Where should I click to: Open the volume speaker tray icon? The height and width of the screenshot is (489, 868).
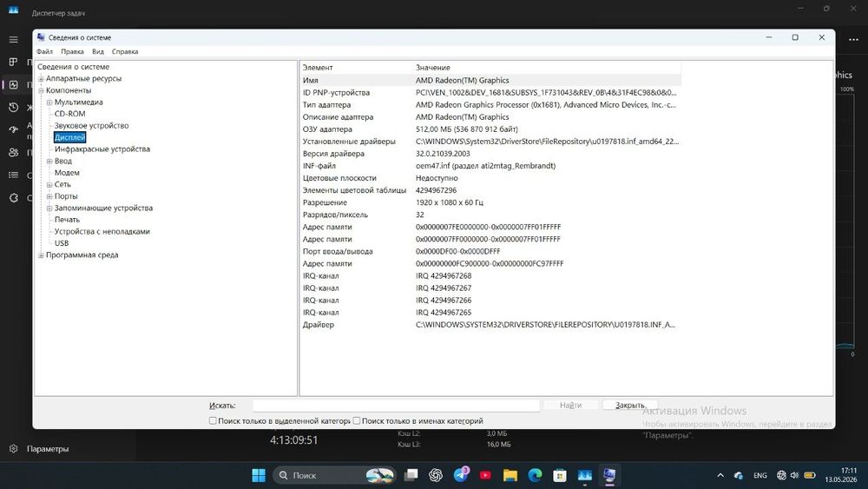794,475
